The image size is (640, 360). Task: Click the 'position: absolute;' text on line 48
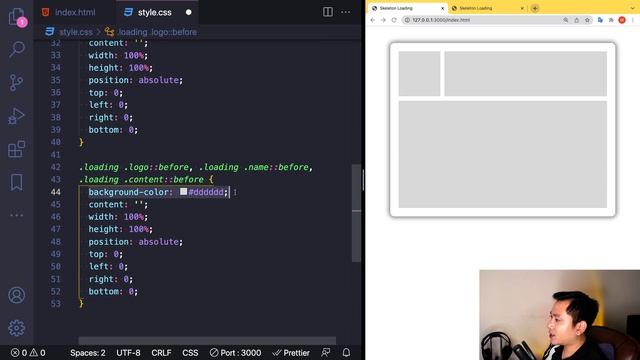(136, 242)
